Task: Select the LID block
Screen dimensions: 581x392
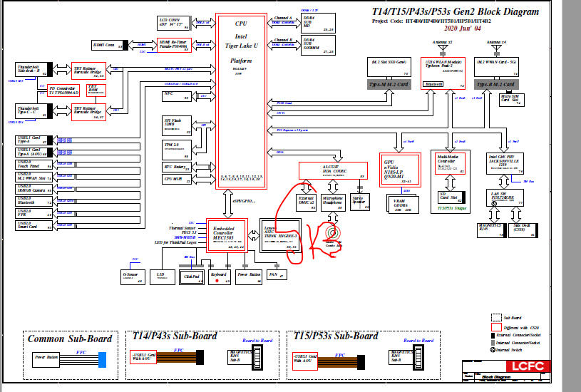Action: [163, 277]
